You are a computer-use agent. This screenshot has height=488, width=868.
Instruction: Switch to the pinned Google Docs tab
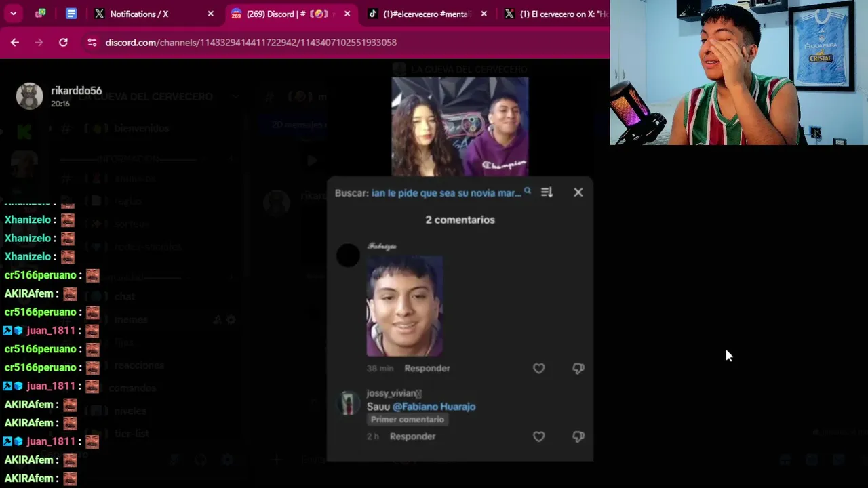pyautogui.click(x=71, y=14)
